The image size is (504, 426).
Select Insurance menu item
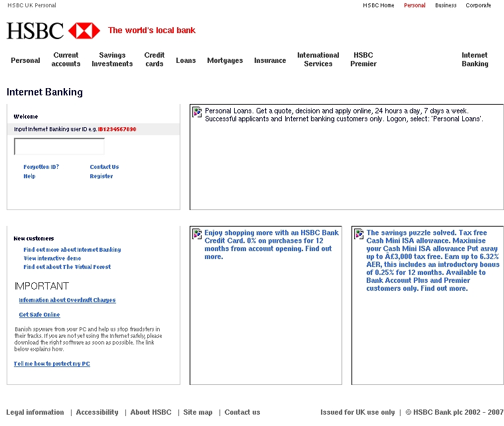(270, 60)
